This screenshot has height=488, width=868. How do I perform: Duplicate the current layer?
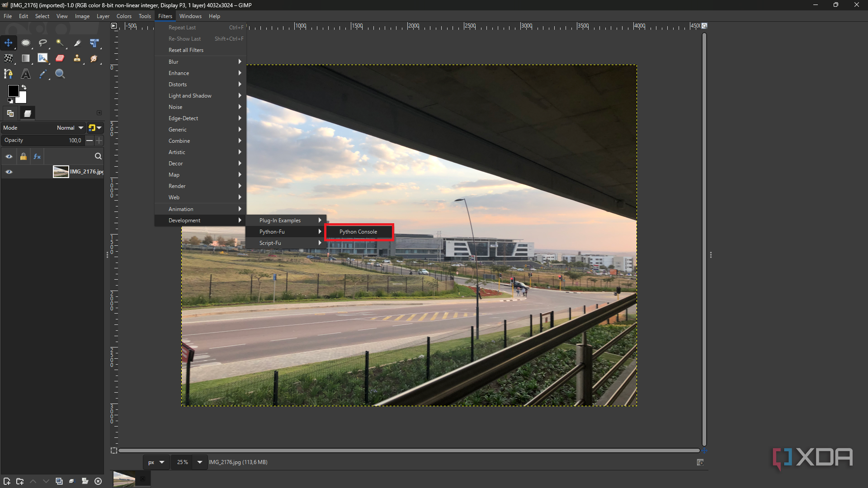pyautogui.click(x=59, y=481)
